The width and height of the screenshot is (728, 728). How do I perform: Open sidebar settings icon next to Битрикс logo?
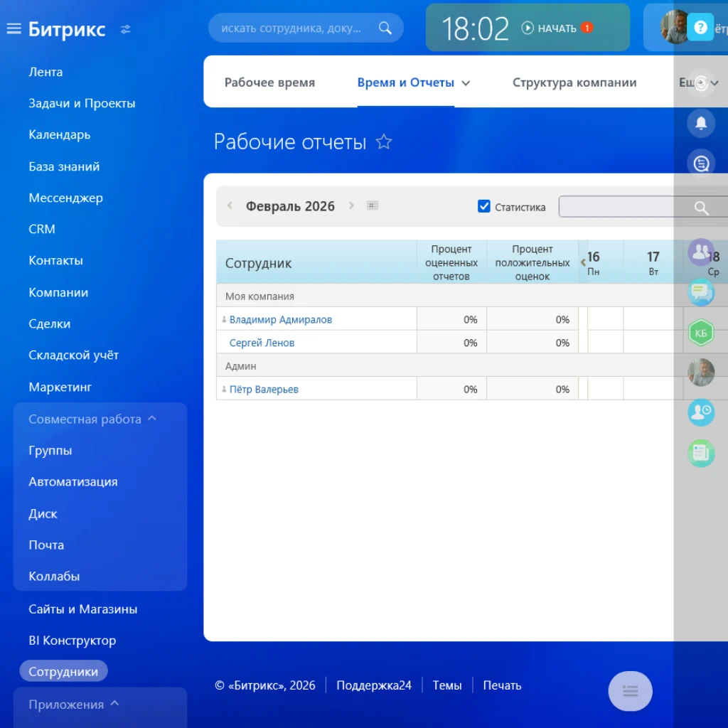(126, 30)
